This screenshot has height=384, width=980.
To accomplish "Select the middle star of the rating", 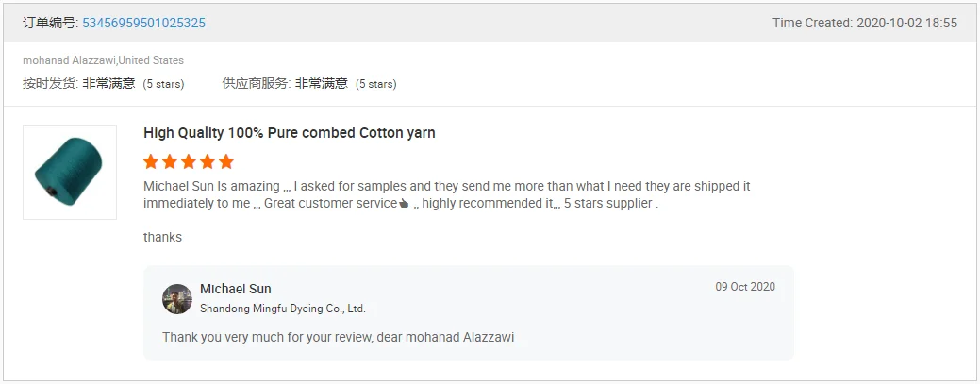I will point(189,161).
